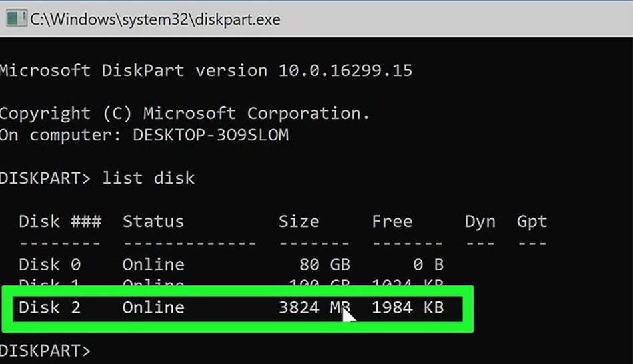
Task: Select the DESKTOP-3O9SLOM computer name text
Action: click(x=211, y=135)
